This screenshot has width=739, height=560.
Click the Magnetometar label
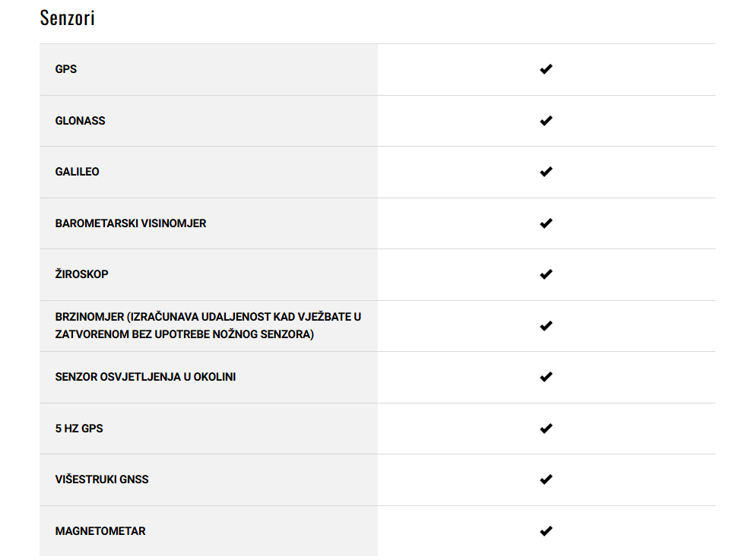[100, 531]
